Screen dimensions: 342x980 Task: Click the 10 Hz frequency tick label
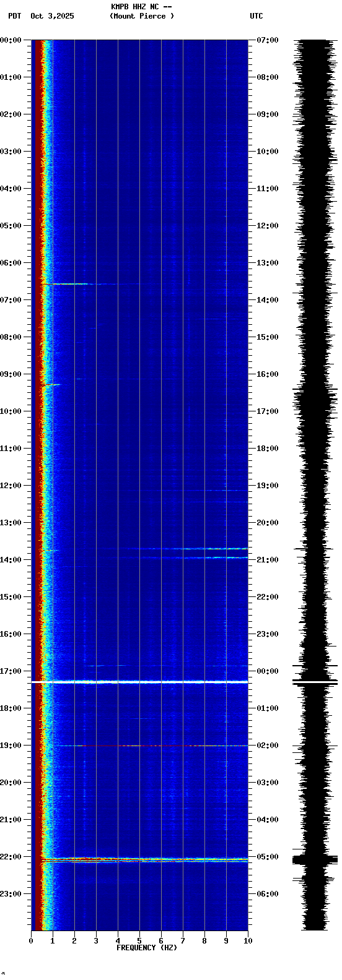tap(248, 941)
